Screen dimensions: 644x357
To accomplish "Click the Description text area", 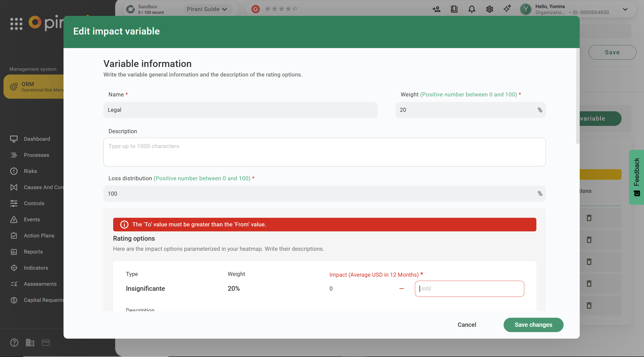I will (x=324, y=152).
